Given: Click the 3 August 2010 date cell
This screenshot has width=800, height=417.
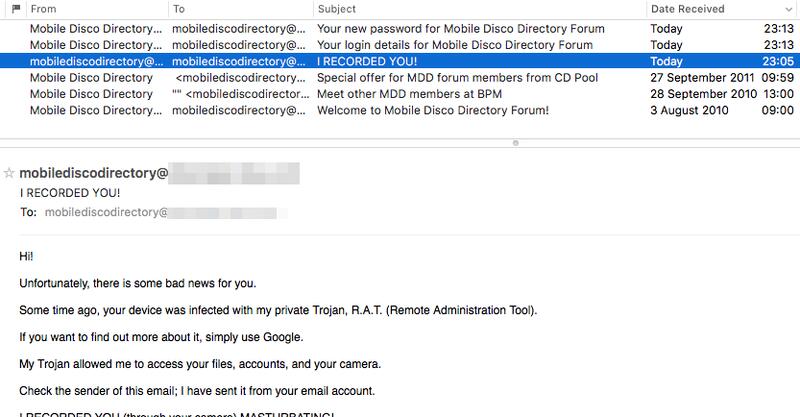Looking at the screenshot, I should [689, 110].
